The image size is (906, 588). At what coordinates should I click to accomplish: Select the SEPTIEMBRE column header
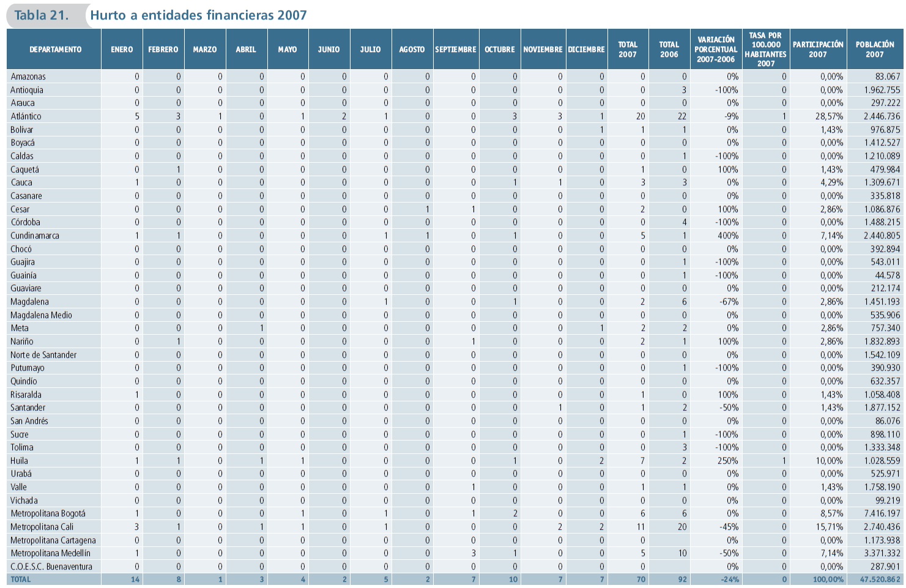coord(456,50)
